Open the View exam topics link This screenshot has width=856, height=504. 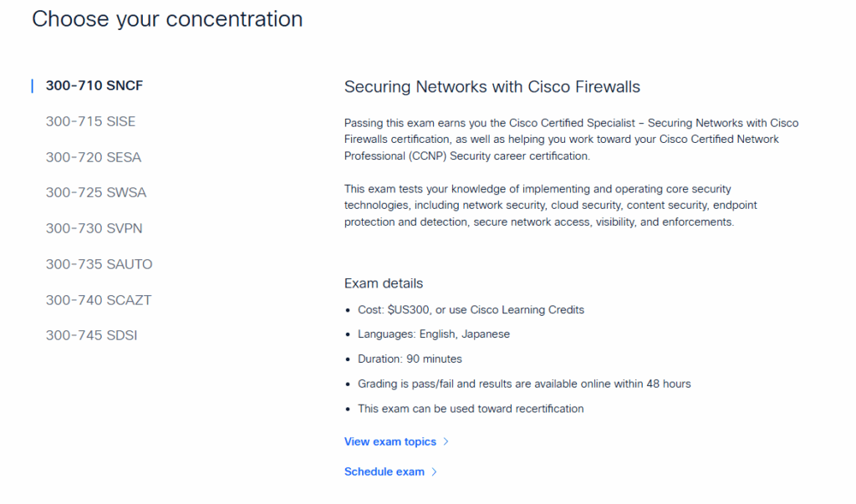[390, 441]
